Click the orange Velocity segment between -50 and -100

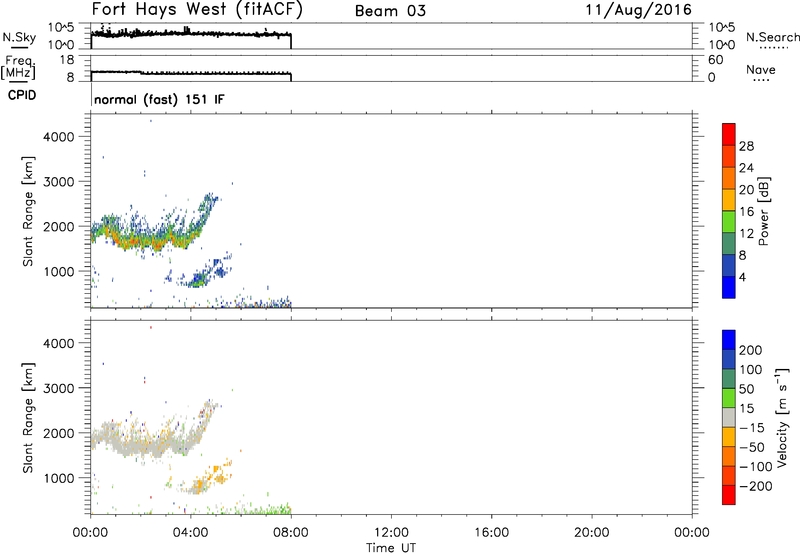click(729, 456)
